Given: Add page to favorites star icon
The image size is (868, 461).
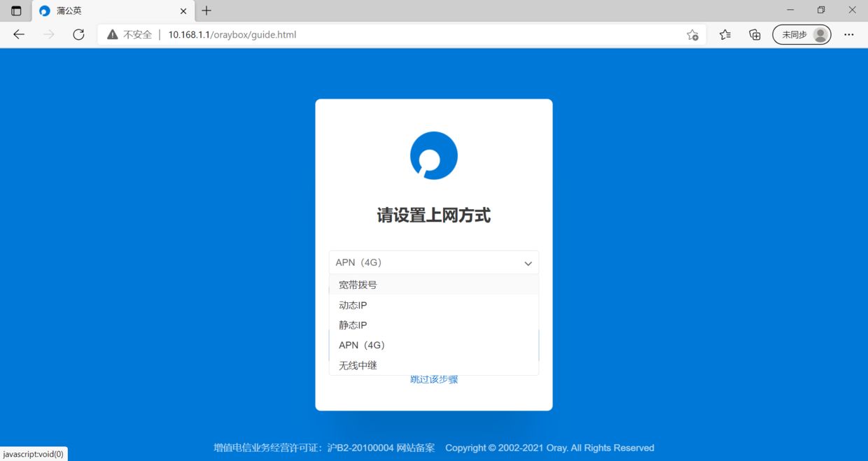Looking at the screenshot, I should tap(692, 34).
